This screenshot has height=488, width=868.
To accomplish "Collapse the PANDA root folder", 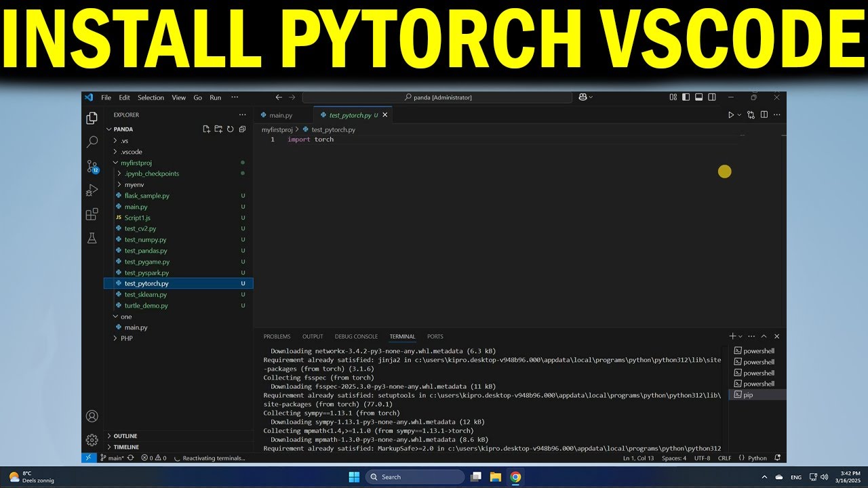I will (108, 129).
